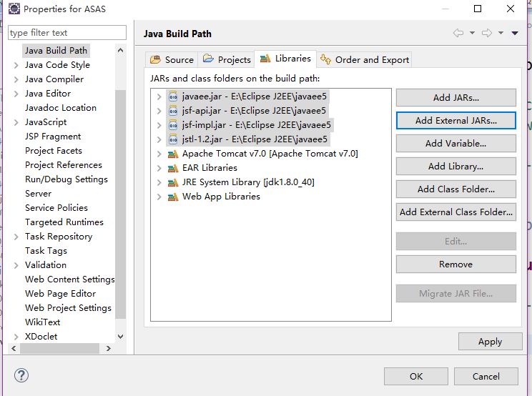Image resolution: width=532 pixels, height=396 pixels.
Task: Expand the EAR Libraries node
Action: (159, 168)
